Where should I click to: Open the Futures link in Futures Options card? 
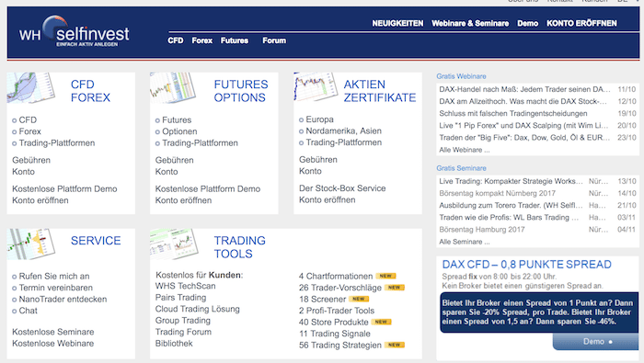tap(177, 120)
